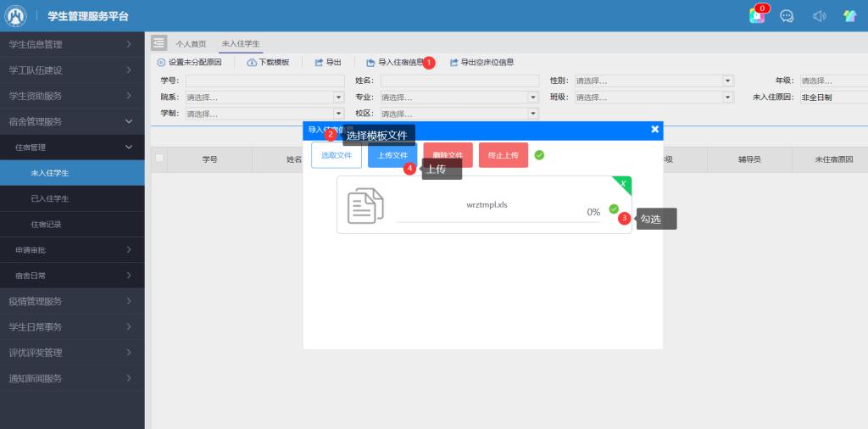Close the 导入住宿信息 dialog
Screen dimensions: 868x429
[x=654, y=130]
